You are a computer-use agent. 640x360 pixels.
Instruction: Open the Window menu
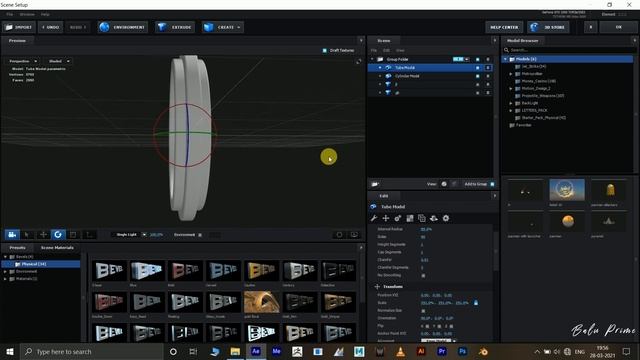(x=27, y=14)
